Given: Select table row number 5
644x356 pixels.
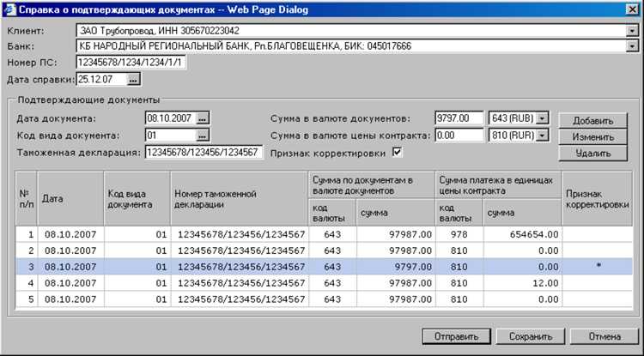Looking at the screenshot, I should pyautogui.click(x=324, y=299).
